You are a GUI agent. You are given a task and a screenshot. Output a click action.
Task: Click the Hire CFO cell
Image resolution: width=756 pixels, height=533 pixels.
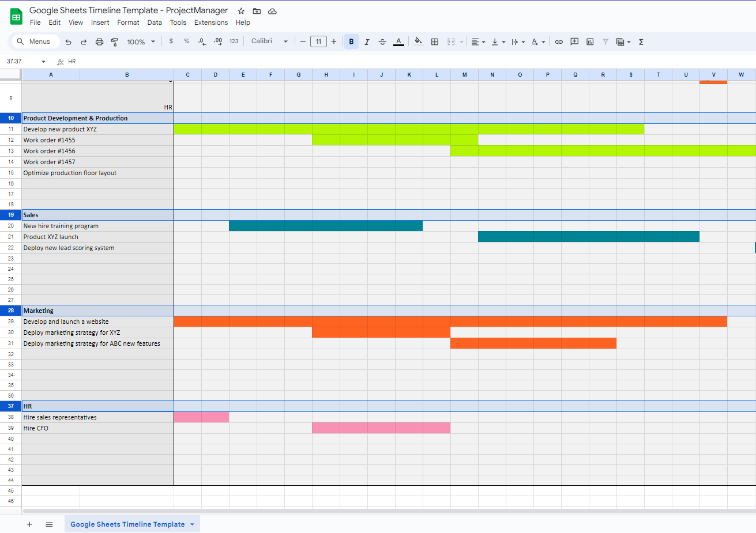tap(97, 428)
